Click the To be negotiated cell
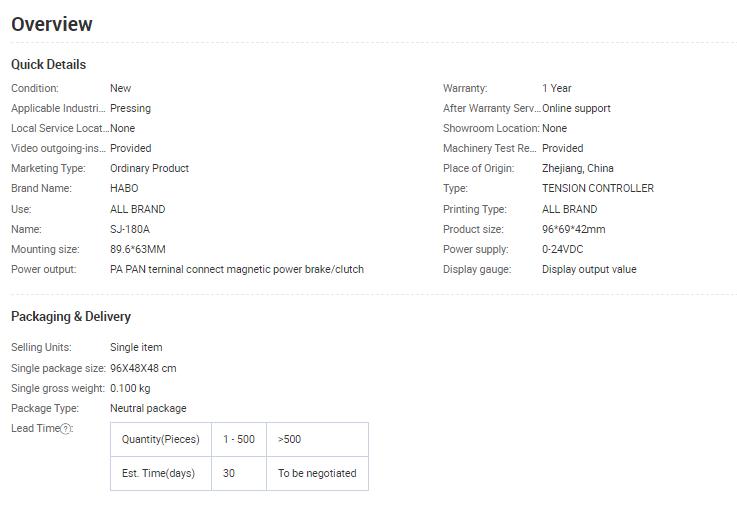This screenshot has width=737, height=506. click(317, 474)
